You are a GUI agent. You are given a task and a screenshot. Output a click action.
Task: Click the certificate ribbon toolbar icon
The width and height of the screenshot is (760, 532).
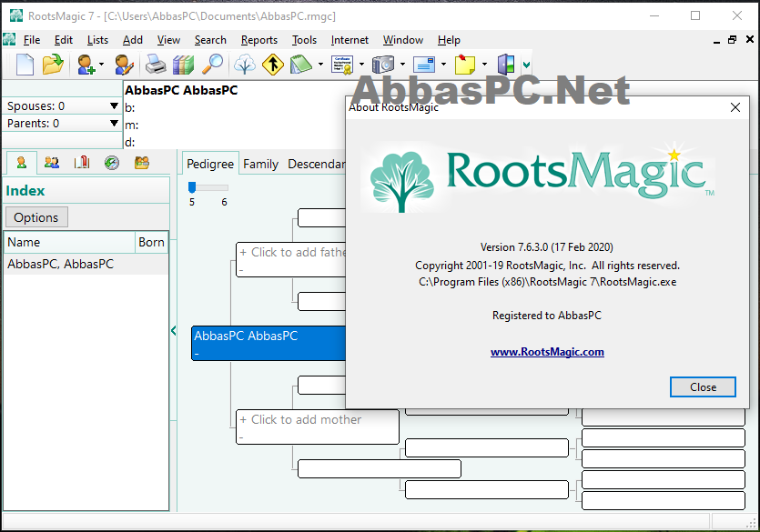tap(342, 64)
